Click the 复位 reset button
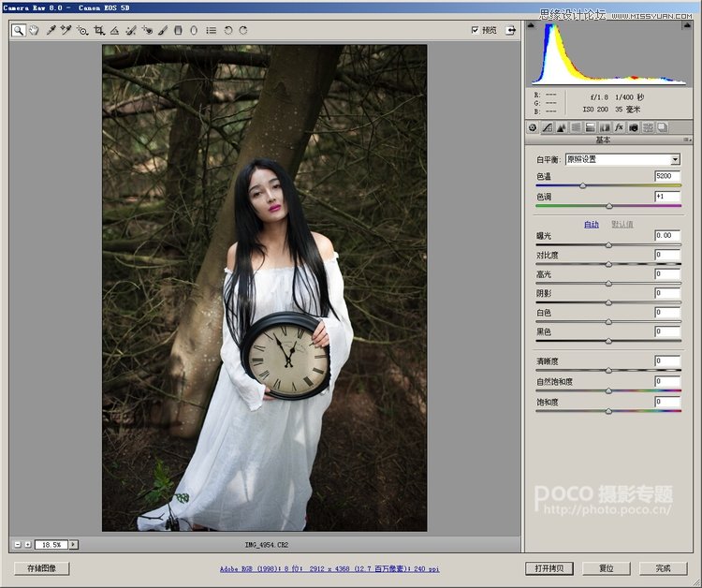702x588 pixels. pos(607,568)
